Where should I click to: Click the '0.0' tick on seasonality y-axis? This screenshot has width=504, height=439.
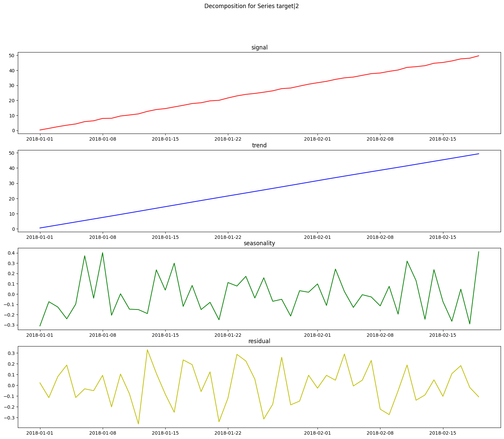12,294
